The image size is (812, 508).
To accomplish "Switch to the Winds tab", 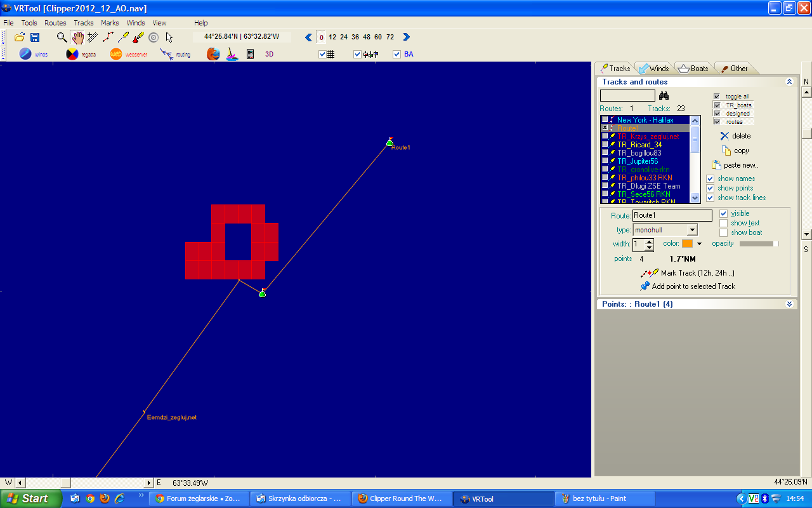I will coord(653,69).
